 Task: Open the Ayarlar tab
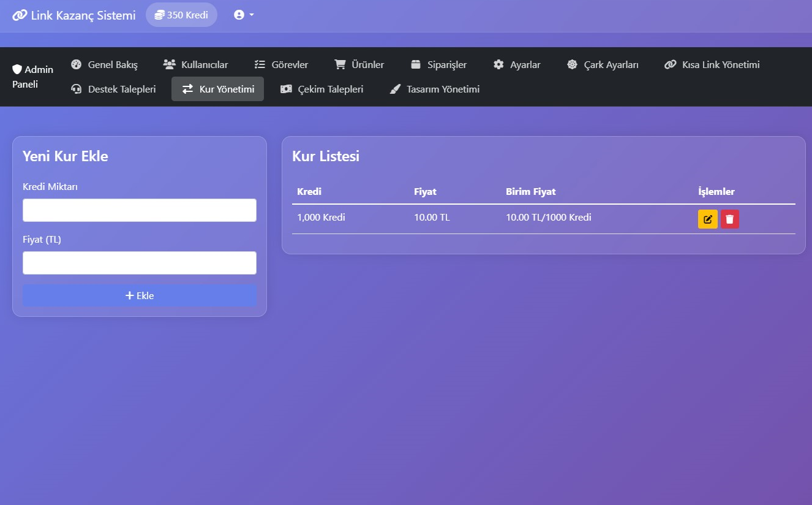[x=517, y=64]
